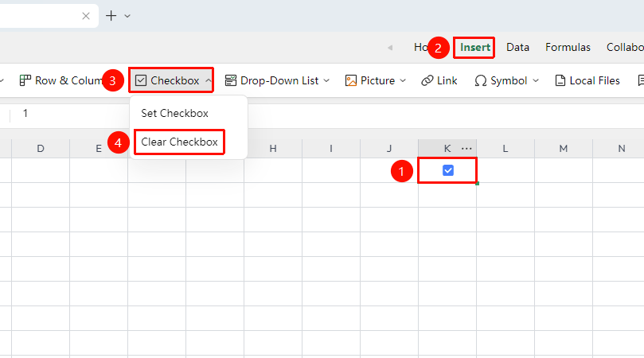
Task: Select column H header
Action: coord(273,149)
